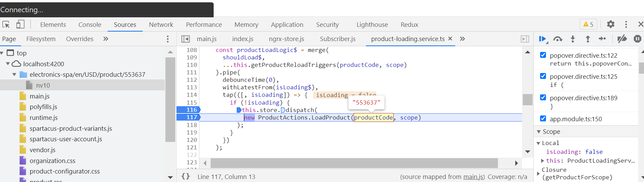Hide the debugger sidebar toggle icon

pos(525,39)
